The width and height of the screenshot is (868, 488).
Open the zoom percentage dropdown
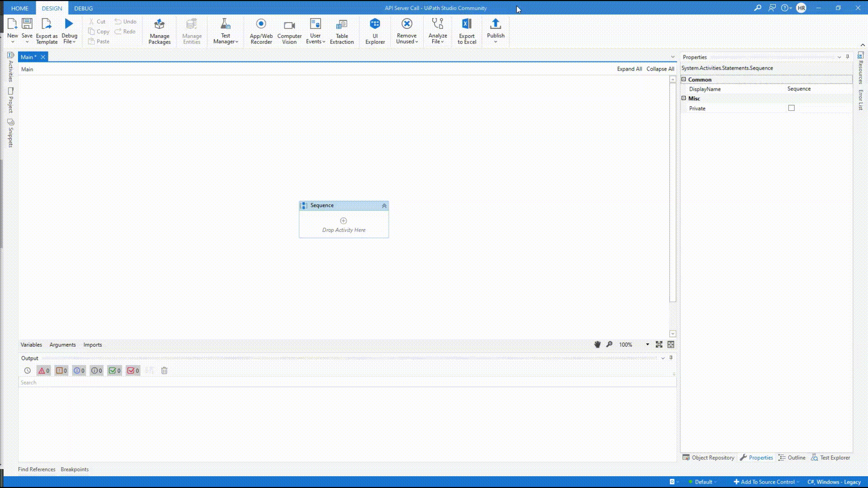[x=647, y=344]
